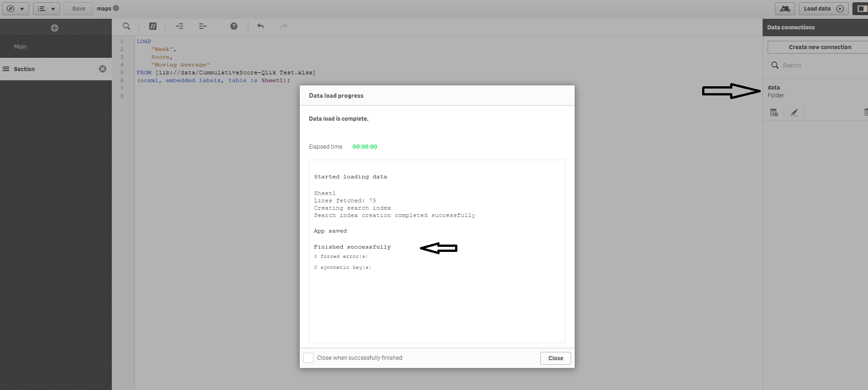Toggle the side panel view icon

click(860, 9)
